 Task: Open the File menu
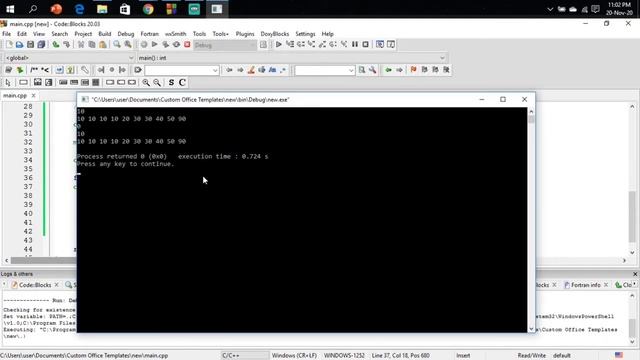click(x=7, y=34)
